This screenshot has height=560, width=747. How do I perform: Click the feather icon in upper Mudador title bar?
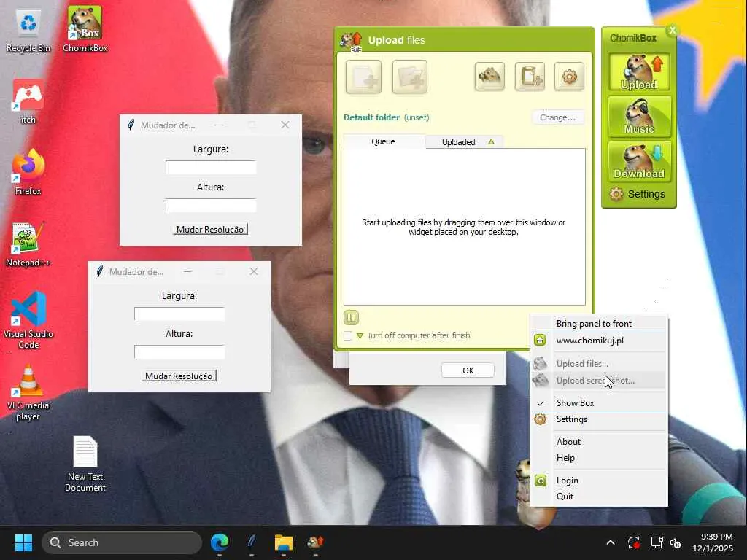[131, 125]
